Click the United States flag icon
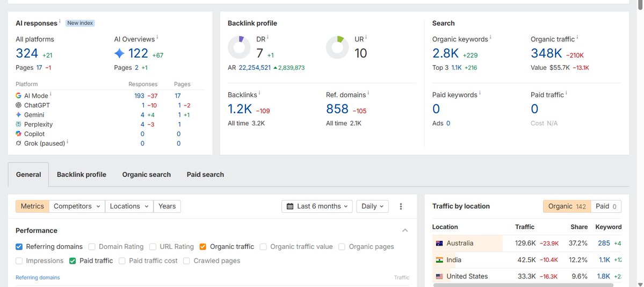This screenshot has width=644, height=287. [439, 276]
